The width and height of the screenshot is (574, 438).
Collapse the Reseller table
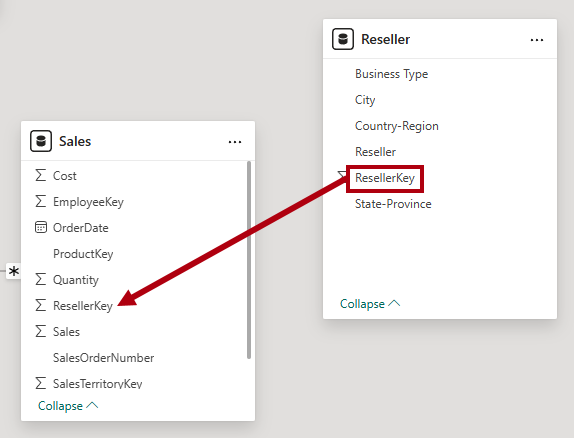pyautogui.click(x=370, y=304)
